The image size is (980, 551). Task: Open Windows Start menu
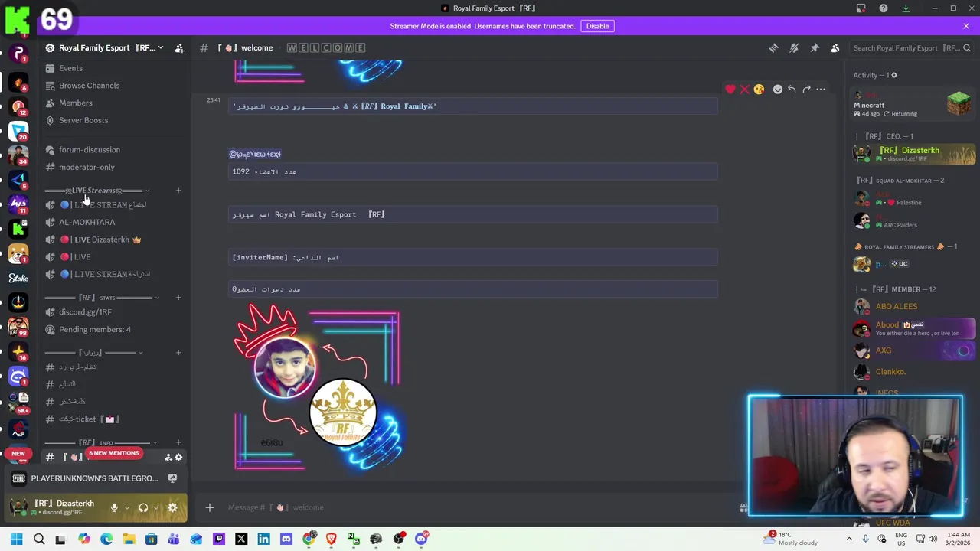[16, 539]
